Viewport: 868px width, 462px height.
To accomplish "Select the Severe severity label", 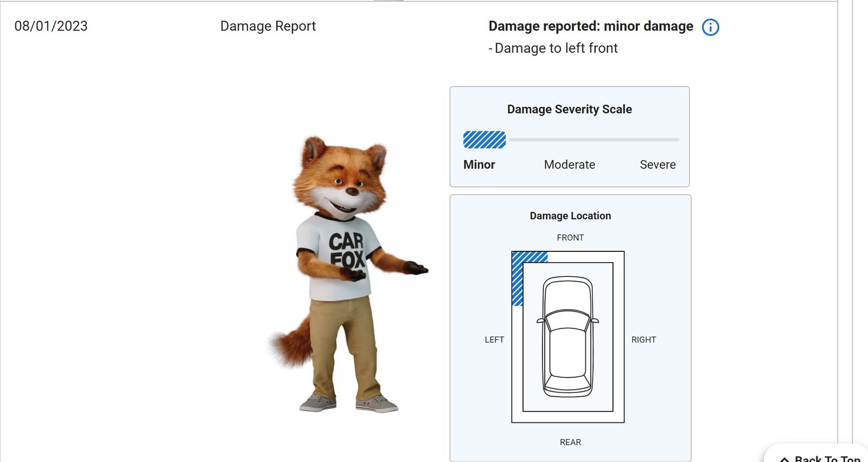I will 658,164.
